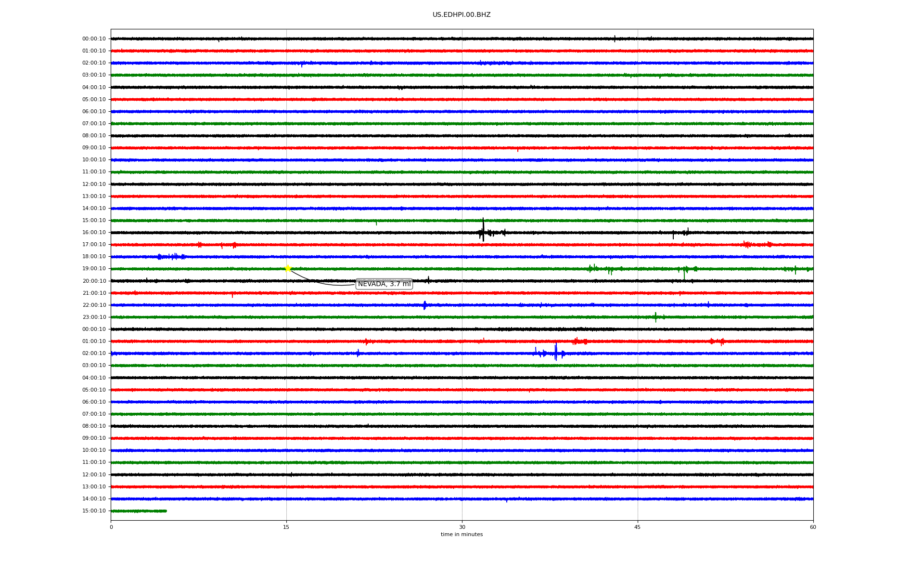Click the blue spike on 22:00:10 trace
Screen dimensions: 924x578
424,305
